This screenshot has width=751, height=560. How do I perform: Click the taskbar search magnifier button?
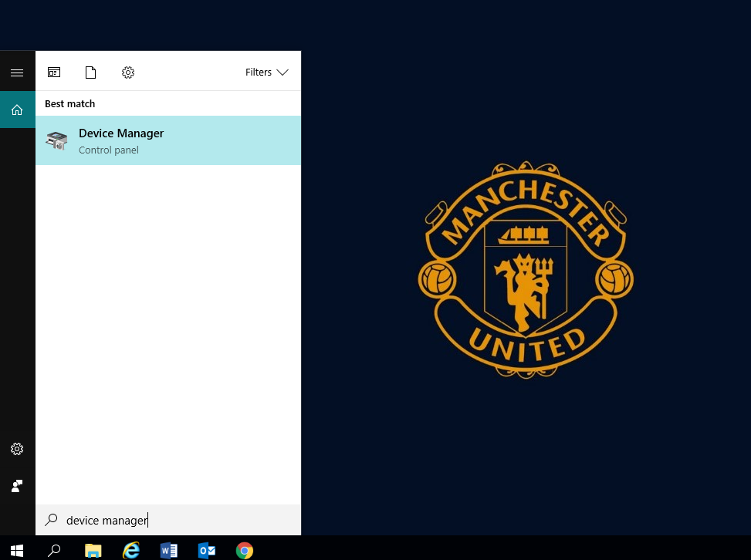(55, 550)
